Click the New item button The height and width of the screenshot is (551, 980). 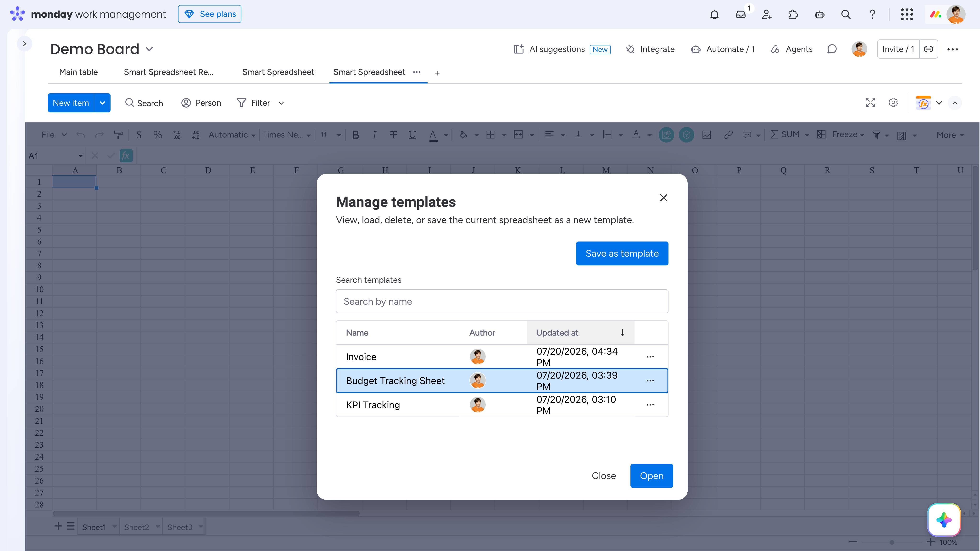point(71,103)
